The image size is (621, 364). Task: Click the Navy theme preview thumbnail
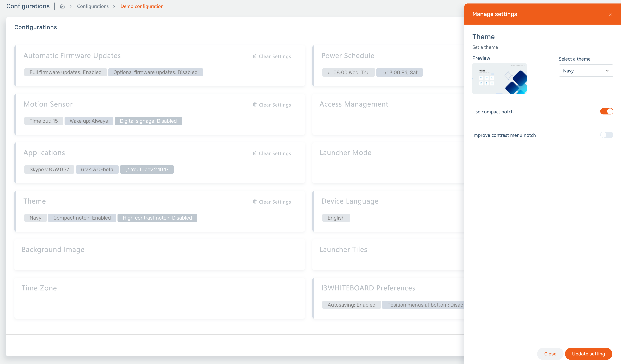click(x=499, y=79)
